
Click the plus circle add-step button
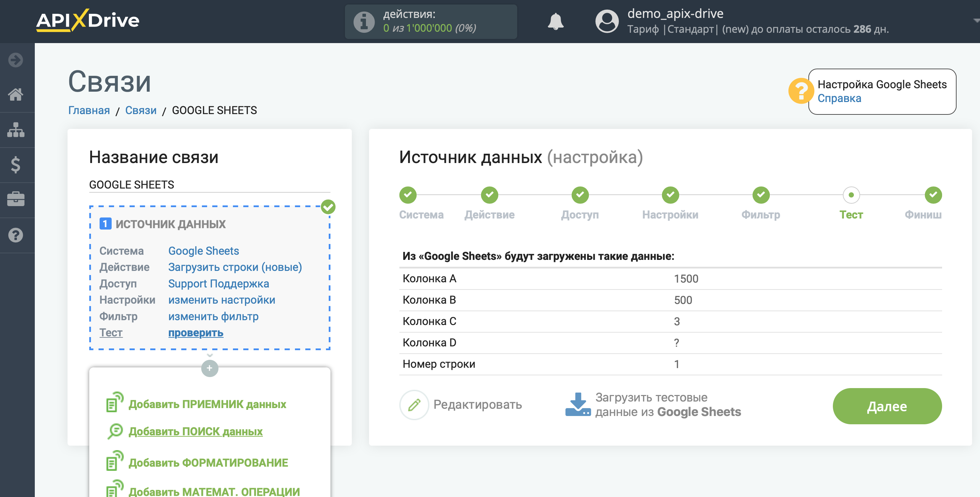point(210,368)
